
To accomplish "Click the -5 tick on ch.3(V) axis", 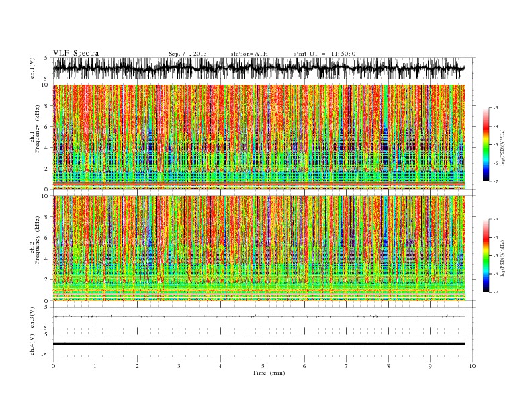I will tap(46, 328).
